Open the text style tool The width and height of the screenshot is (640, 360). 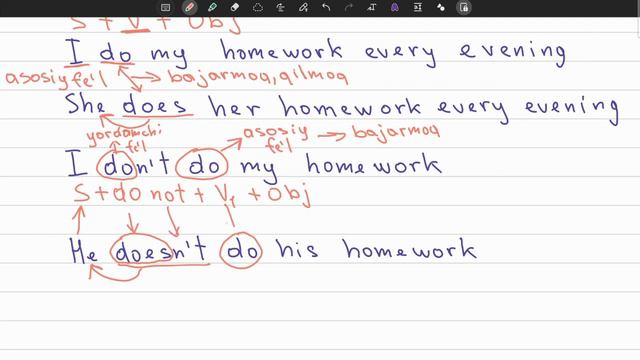pos(371,7)
